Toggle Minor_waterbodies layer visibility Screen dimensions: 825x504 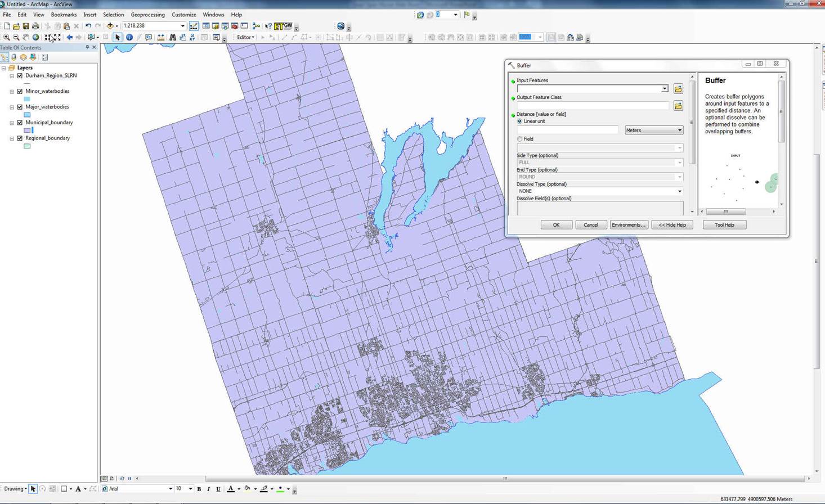click(x=20, y=91)
